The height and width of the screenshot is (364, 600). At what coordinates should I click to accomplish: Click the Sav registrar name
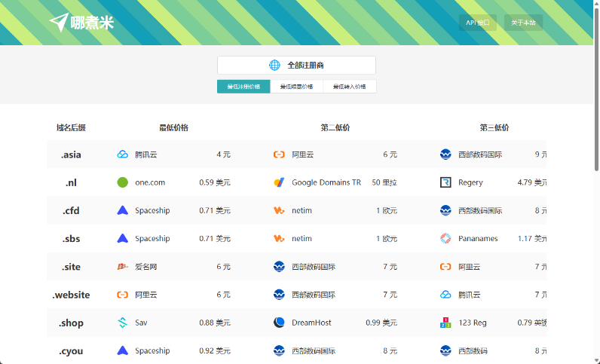pyautogui.click(x=141, y=323)
